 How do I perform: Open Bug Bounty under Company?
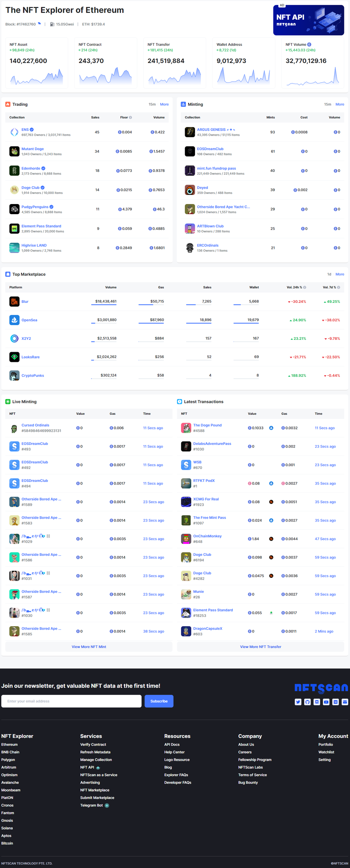click(248, 783)
